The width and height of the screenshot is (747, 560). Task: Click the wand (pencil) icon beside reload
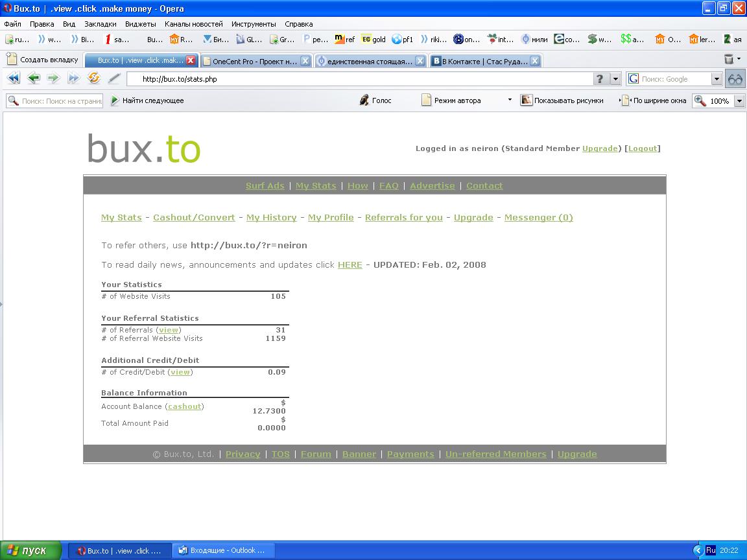tap(114, 78)
